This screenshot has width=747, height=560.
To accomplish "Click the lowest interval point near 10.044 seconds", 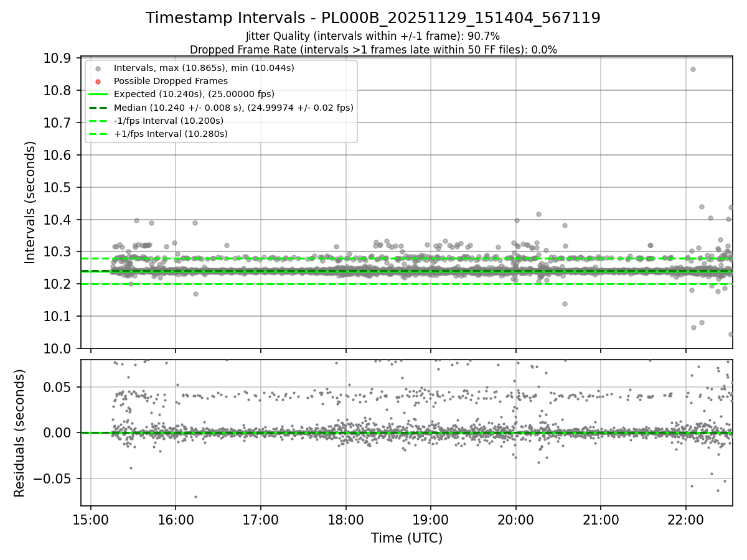I will tap(731, 334).
